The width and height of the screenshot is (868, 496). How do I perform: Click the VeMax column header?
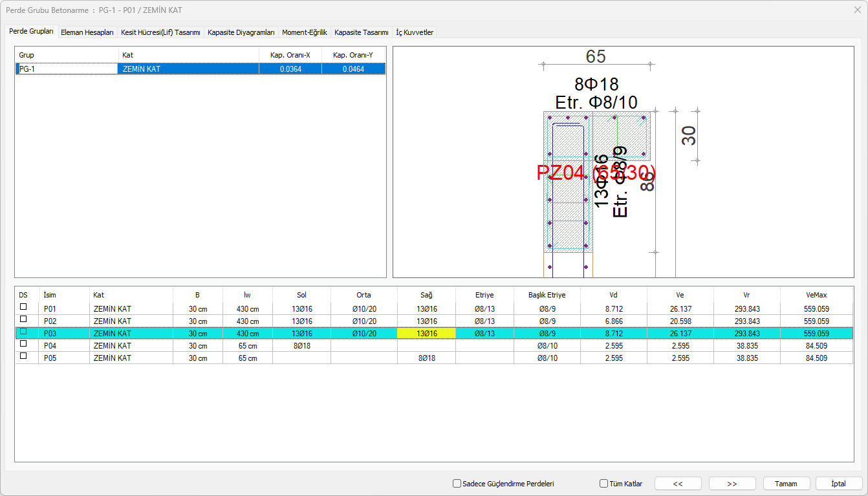817,295
